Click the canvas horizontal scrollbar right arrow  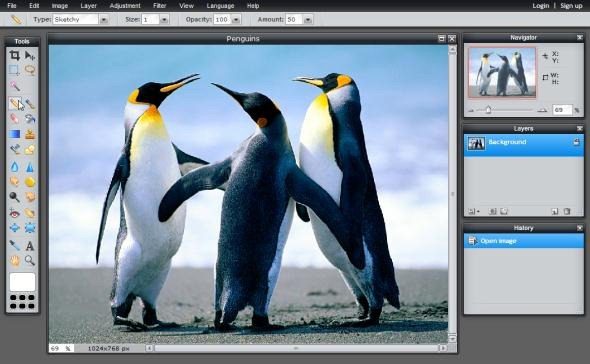tap(443, 349)
